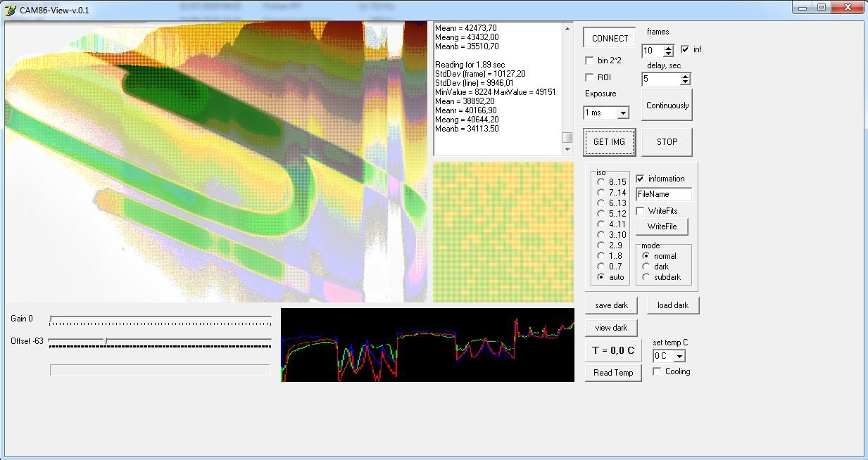Select iso 8..15 radio button
This screenshot has height=460, width=868.
(x=600, y=182)
